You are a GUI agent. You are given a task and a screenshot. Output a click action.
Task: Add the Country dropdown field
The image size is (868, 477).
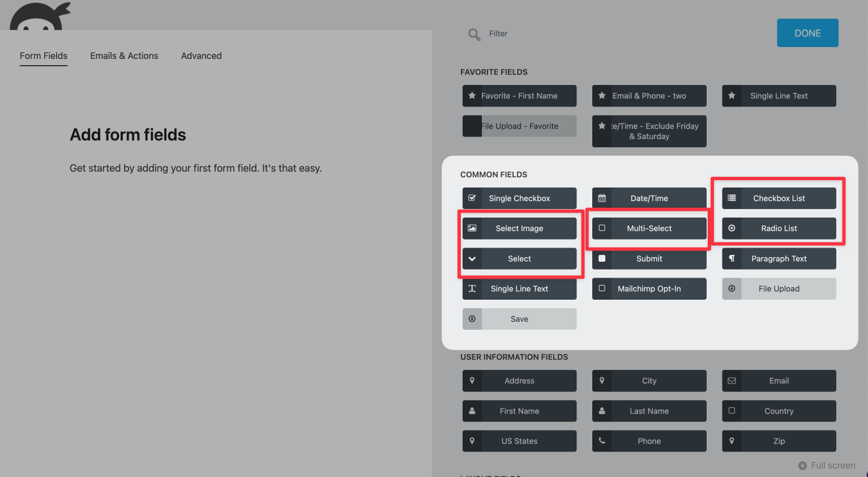(x=779, y=411)
